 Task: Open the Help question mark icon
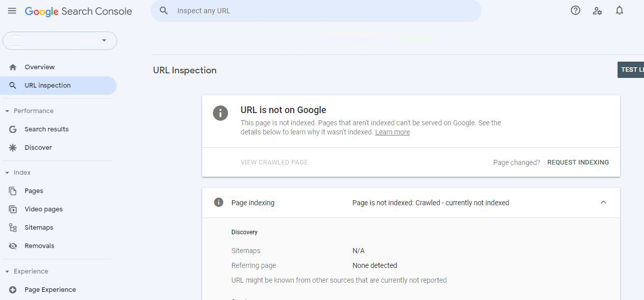point(575,11)
